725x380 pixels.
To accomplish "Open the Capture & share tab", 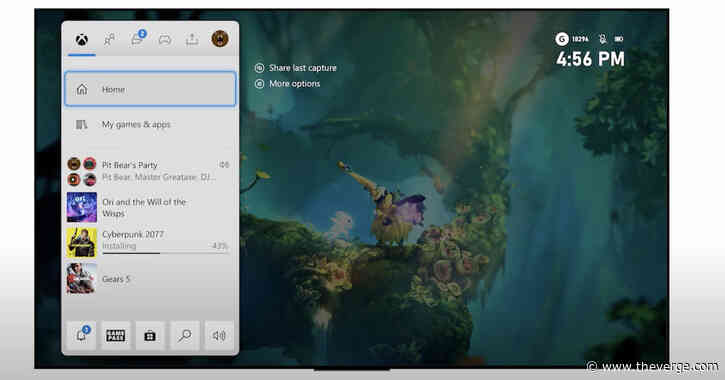I will (192, 40).
